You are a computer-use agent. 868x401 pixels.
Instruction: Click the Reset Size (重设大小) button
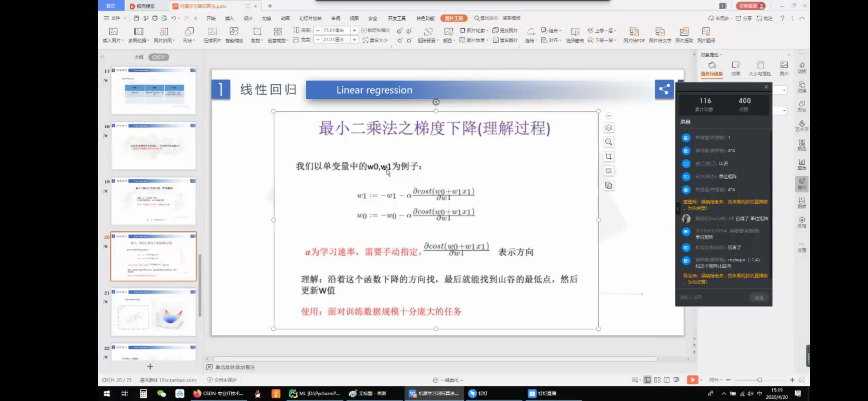click(x=375, y=40)
